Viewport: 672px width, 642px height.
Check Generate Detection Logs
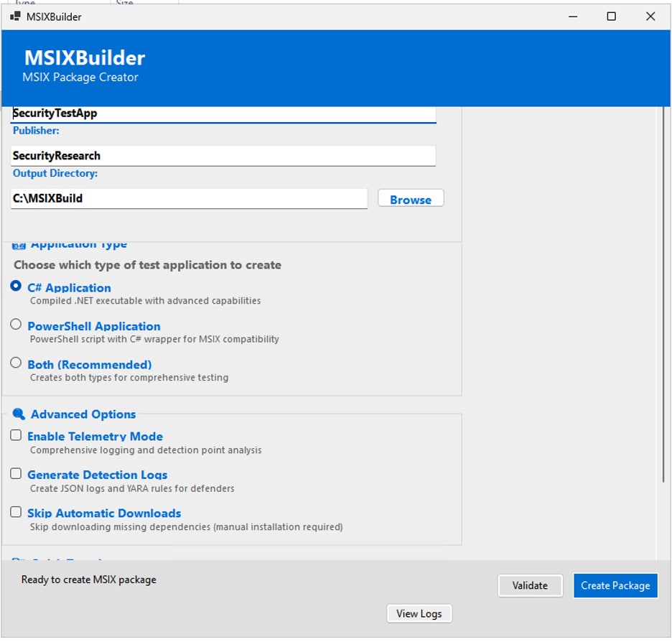(16, 474)
